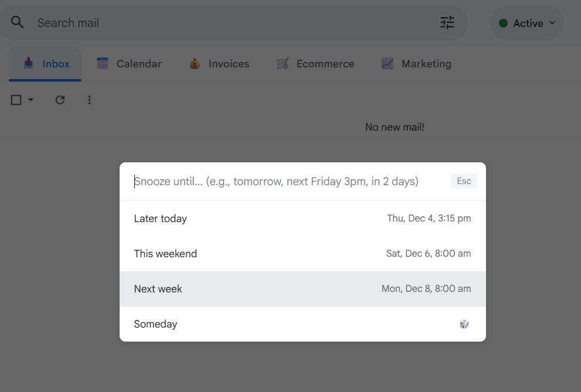Expand the Active status dropdown
581x392 pixels.
[x=552, y=23]
